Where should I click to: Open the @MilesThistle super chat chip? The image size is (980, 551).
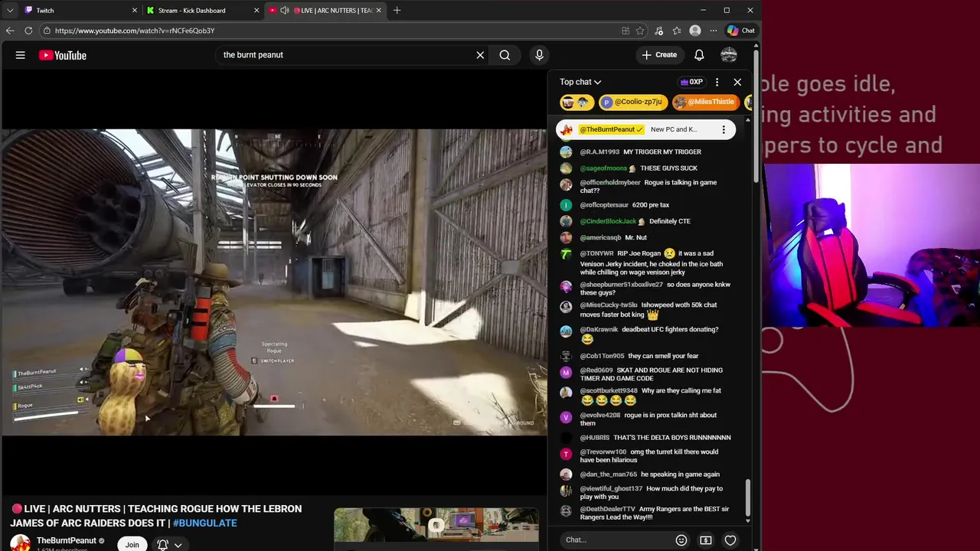(x=704, y=102)
